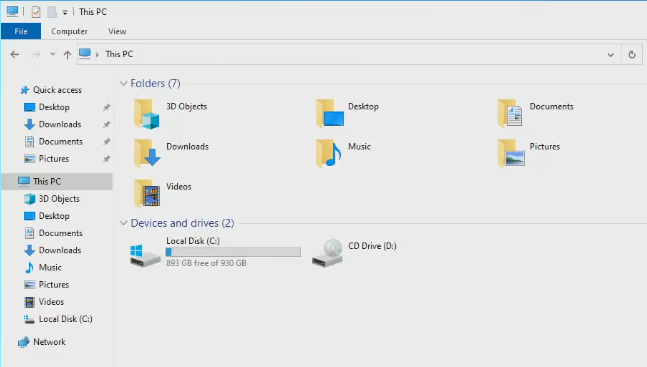This screenshot has width=647, height=367.
Task: Click the Forward navigation arrow
Action: (x=36, y=54)
